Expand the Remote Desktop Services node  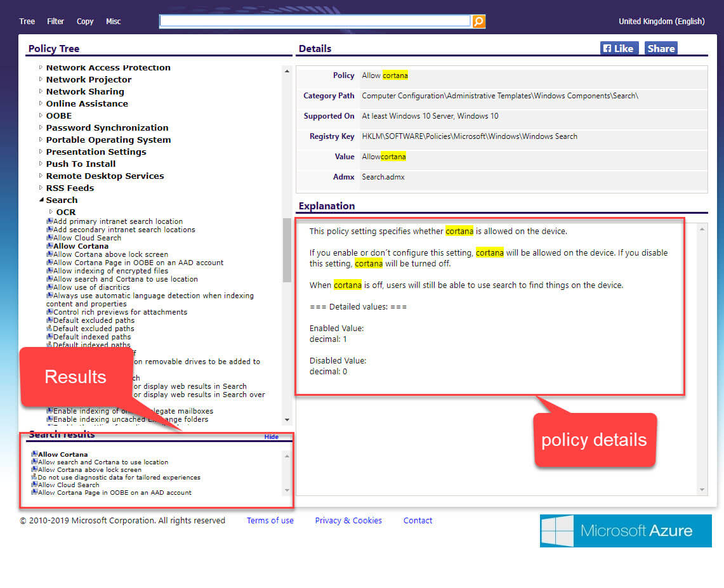pyautogui.click(x=41, y=176)
